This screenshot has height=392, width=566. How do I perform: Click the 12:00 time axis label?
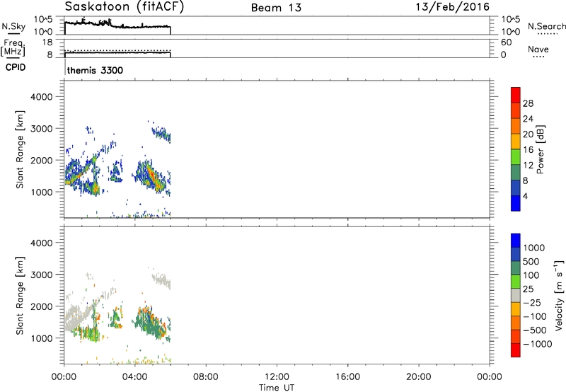pyautogui.click(x=277, y=377)
